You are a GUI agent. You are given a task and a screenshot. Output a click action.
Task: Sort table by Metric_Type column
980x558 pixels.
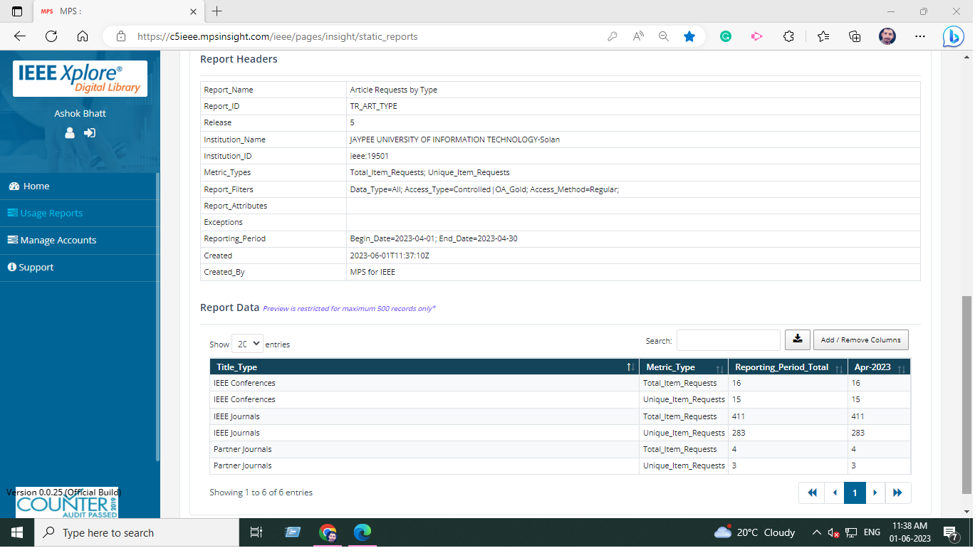click(683, 367)
